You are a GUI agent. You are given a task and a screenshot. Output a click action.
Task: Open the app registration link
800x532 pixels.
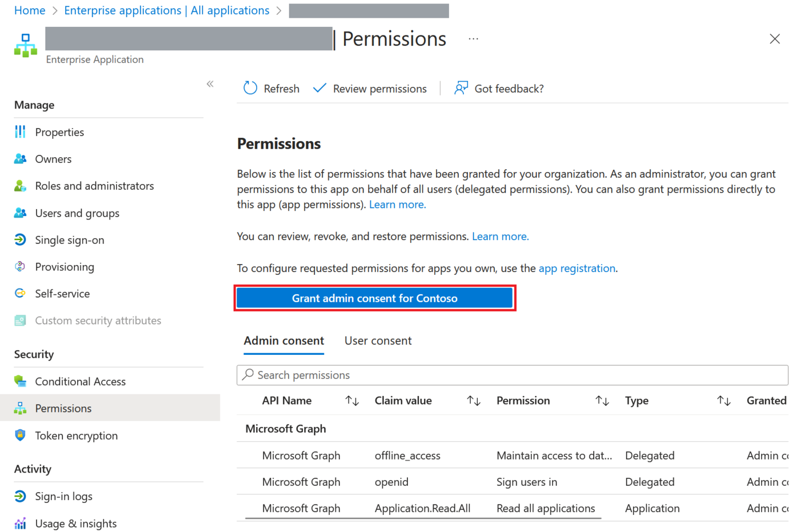(577, 268)
